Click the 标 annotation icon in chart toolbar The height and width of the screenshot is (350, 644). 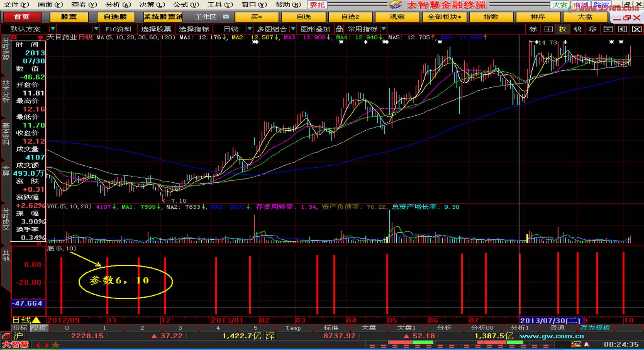click(533, 29)
